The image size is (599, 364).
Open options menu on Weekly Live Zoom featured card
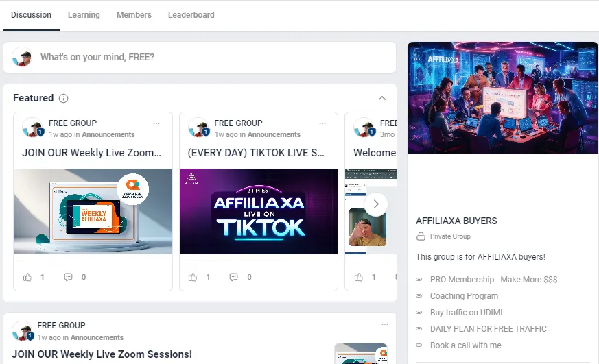[156, 123]
